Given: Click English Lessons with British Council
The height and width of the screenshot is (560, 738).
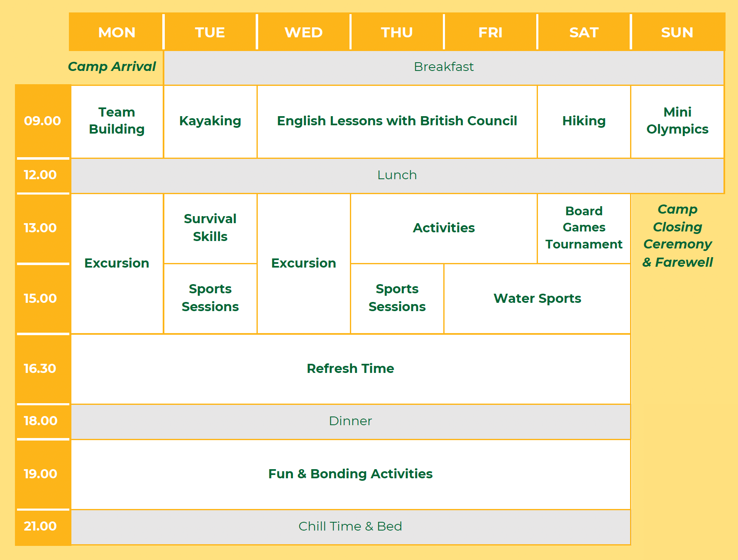Looking at the screenshot, I should 397,121.
